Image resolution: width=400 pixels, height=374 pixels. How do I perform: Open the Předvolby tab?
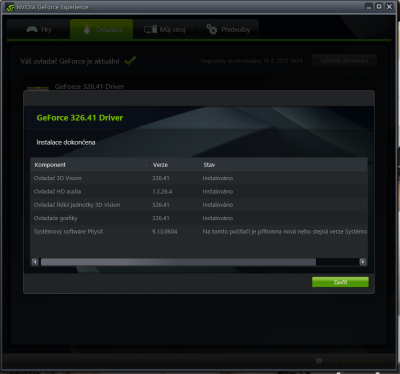coord(228,29)
